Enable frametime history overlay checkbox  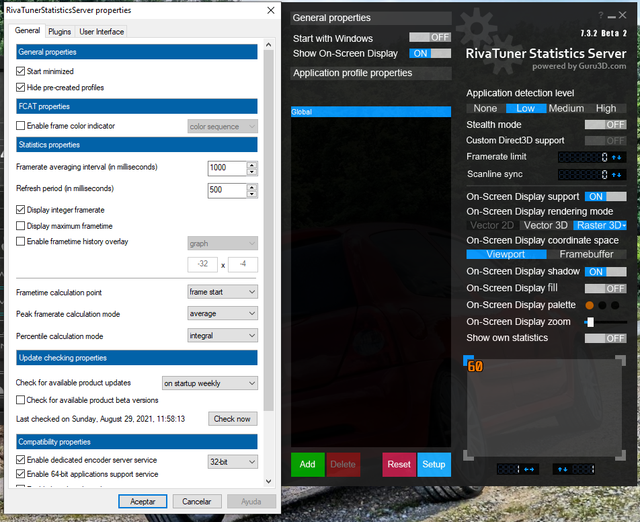[x=20, y=241]
